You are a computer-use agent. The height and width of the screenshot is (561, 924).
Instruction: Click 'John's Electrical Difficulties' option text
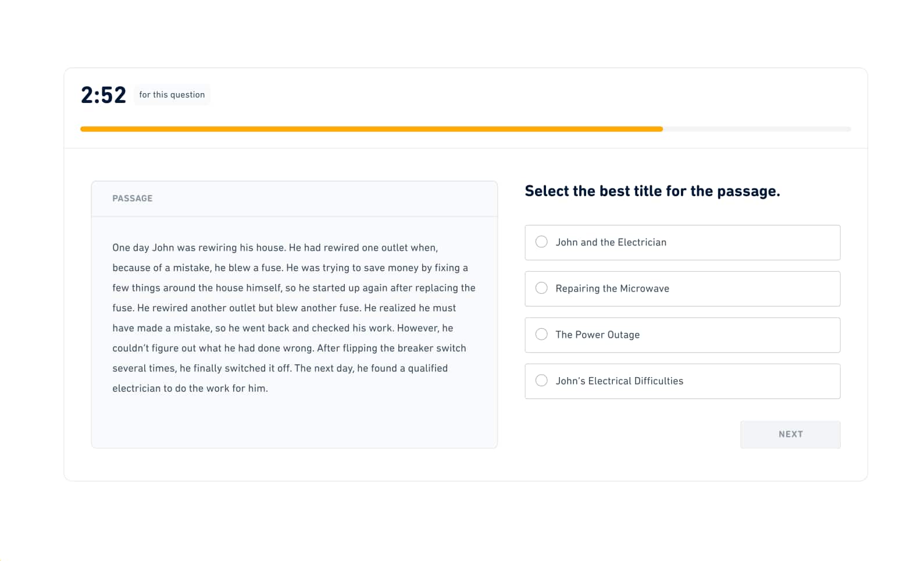tap(619, 381)
